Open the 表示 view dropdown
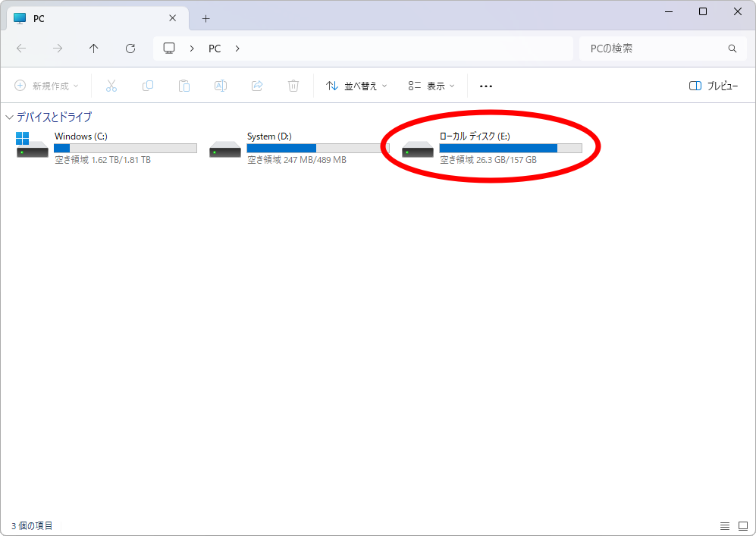This screenshot has height=536, width=756. click(x=431, y=86)
